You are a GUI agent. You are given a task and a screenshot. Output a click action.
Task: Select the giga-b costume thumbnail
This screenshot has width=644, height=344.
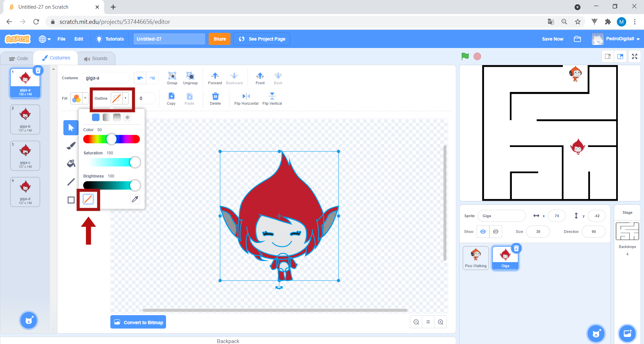coord(25,119)
